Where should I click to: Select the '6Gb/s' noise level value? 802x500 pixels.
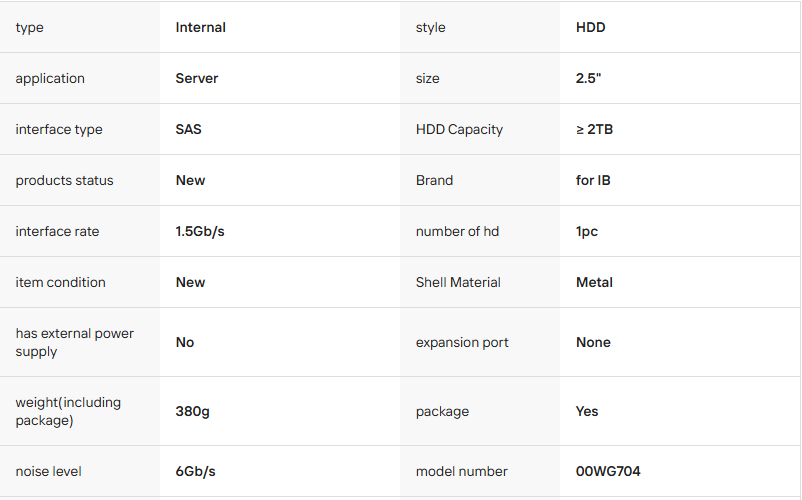coord(196,471)
